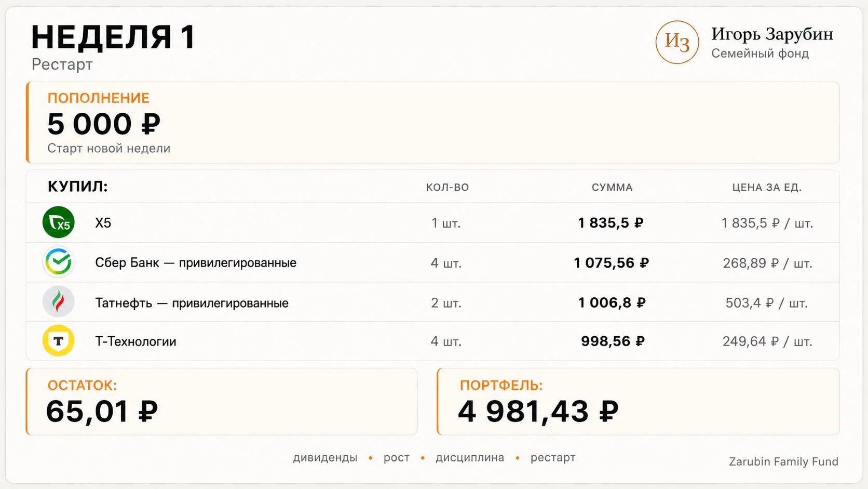Click the footer word дивиденды
Screen dimensions: 868x489
tap(325, 458)
